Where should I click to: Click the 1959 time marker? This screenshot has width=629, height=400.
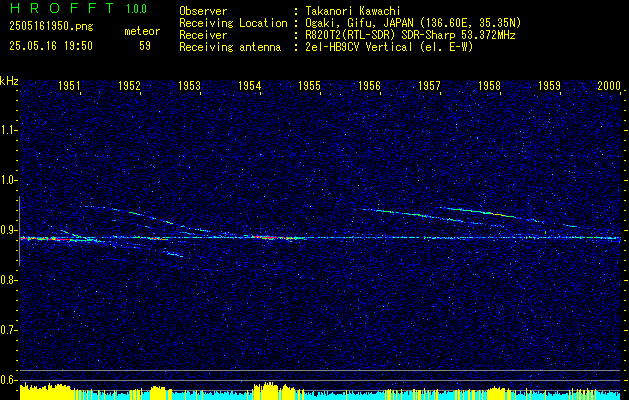[550, 85]
